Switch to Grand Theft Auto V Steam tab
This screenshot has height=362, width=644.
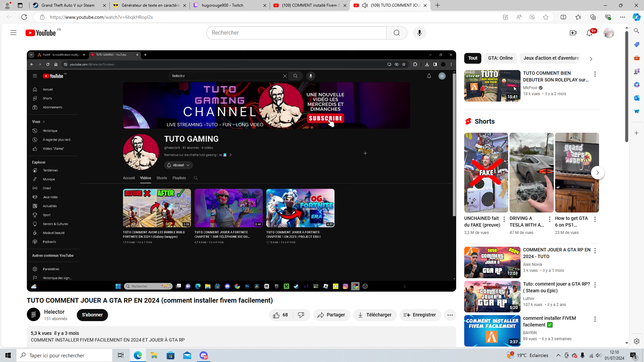[69, 5]
